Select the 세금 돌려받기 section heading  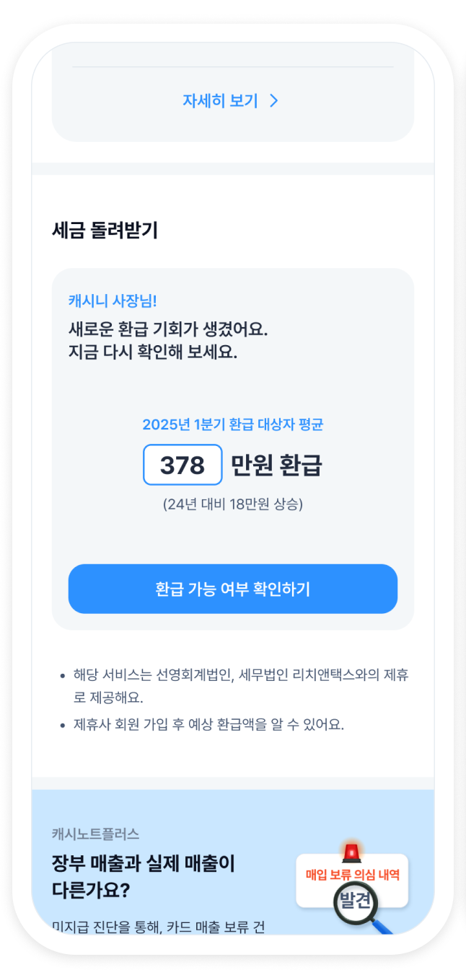[105, 231]
